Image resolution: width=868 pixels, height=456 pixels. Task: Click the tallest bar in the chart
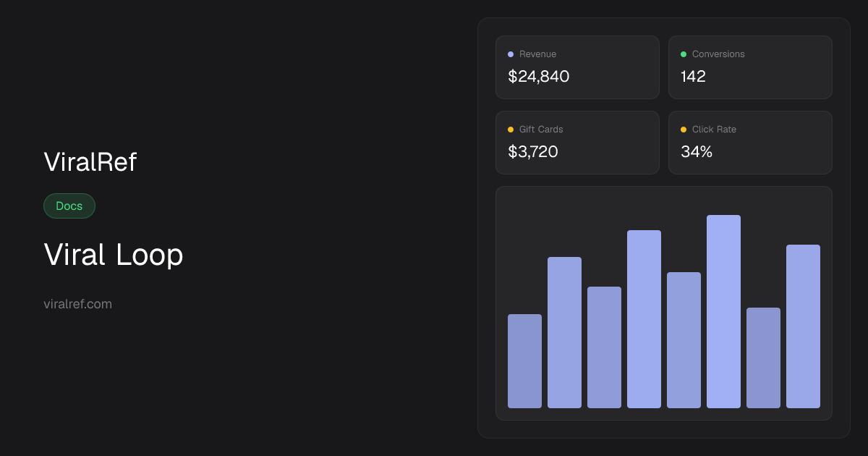pyautogui.click(x=723, y=311)
